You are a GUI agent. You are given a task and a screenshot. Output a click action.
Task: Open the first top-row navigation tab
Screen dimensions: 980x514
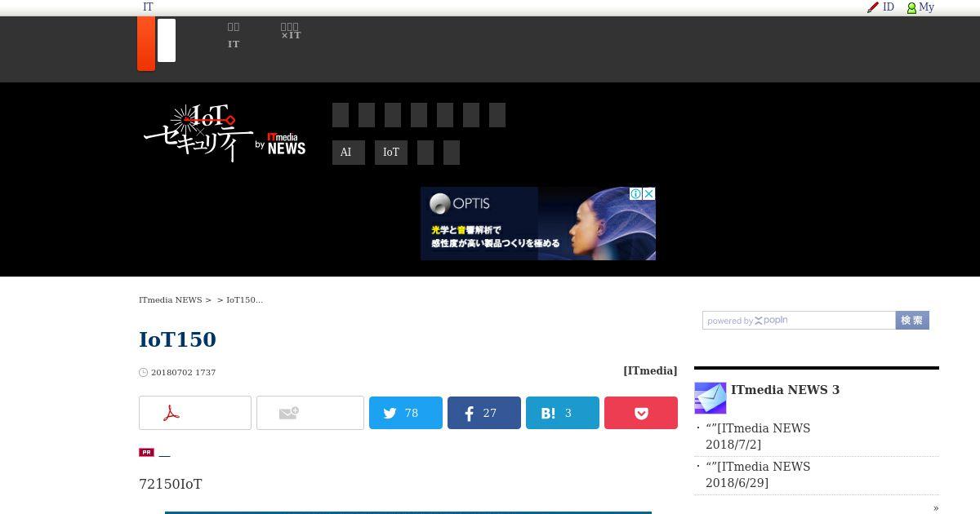(x=341, y=115)
